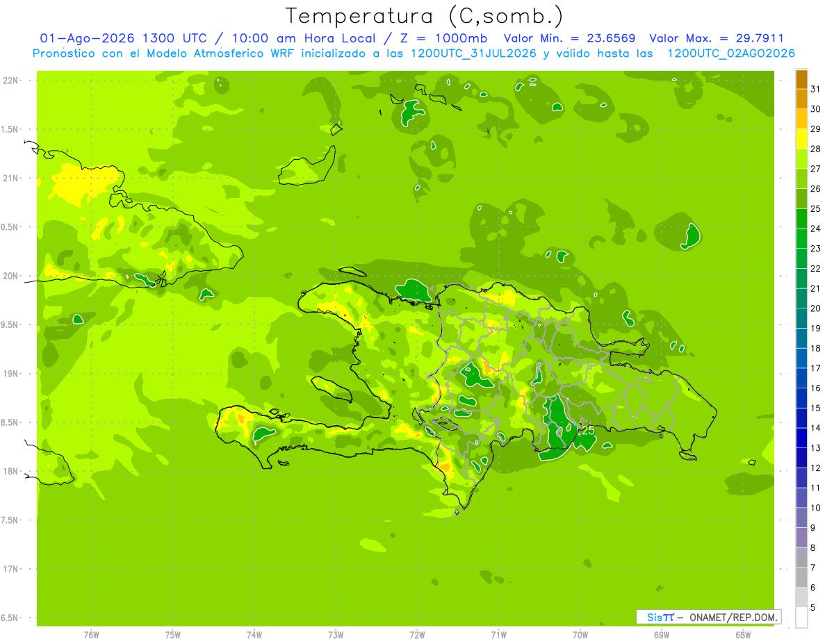The height and width of the screenshot is (644, 834).
Task: Click the 68W longitude axis label
Action: click(743, 635)
